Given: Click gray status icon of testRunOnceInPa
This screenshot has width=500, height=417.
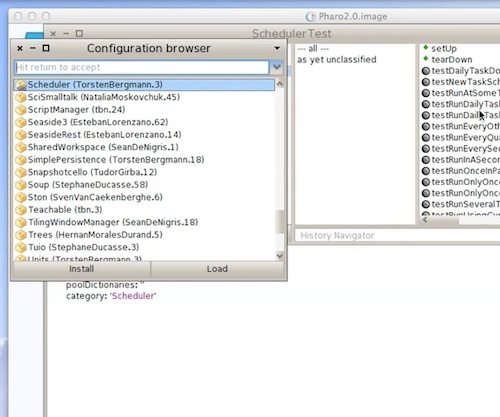Looking at the screenshot, I should pyautogui.click(x=426, y=171).
